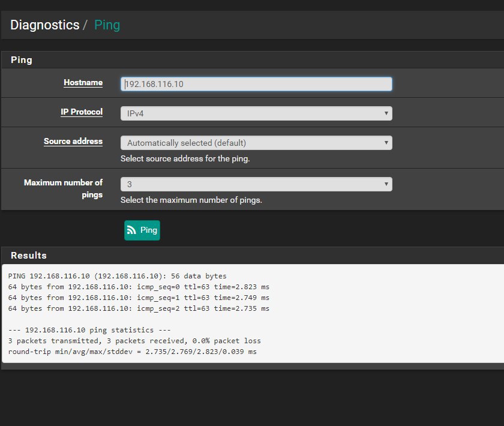Click the line 'PING 192.168.116.10 (192.168.116.10): 56 data bytes'
Image resolution: width=504 pixels, height=426 pixels.
[x=118, y=276]
